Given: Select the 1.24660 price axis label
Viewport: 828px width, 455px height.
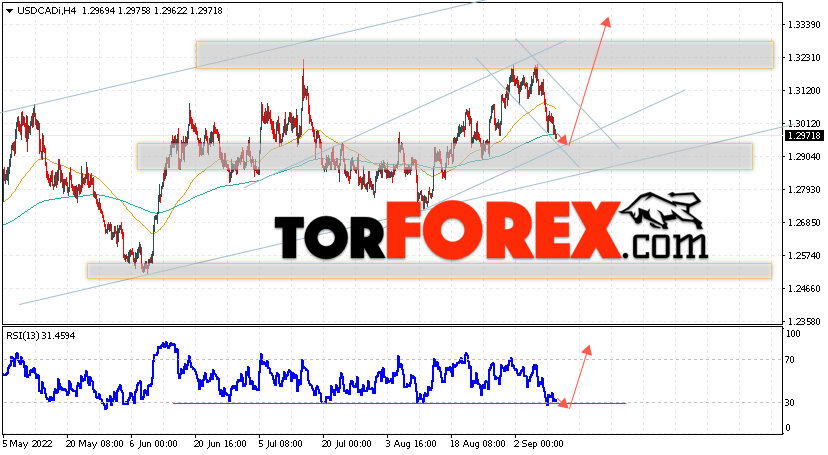Looking at the screenshot, I should 804,289.
